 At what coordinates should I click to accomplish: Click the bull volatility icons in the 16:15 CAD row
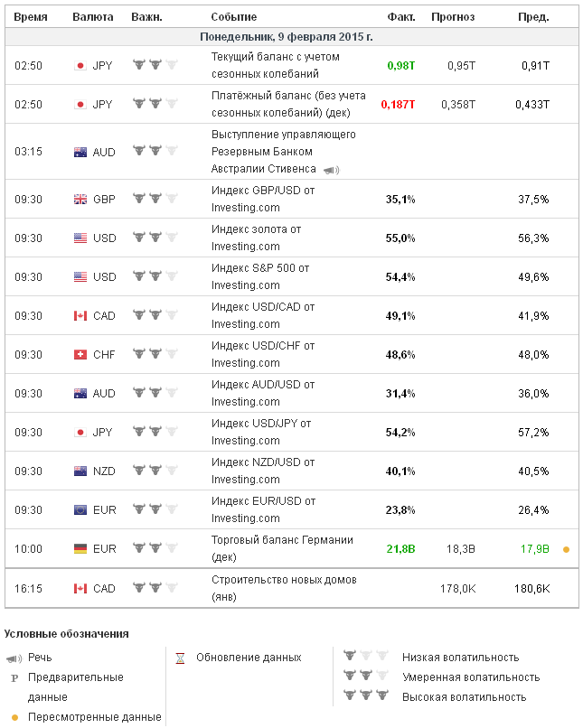(x=155, y=588)
